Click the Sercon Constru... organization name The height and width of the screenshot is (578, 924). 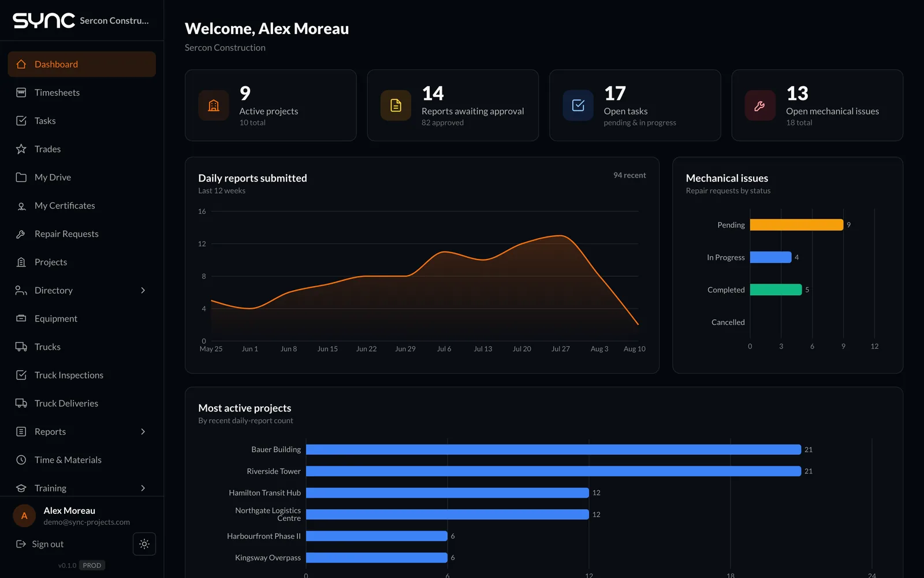pyautogui.click(x=114, y=21)
